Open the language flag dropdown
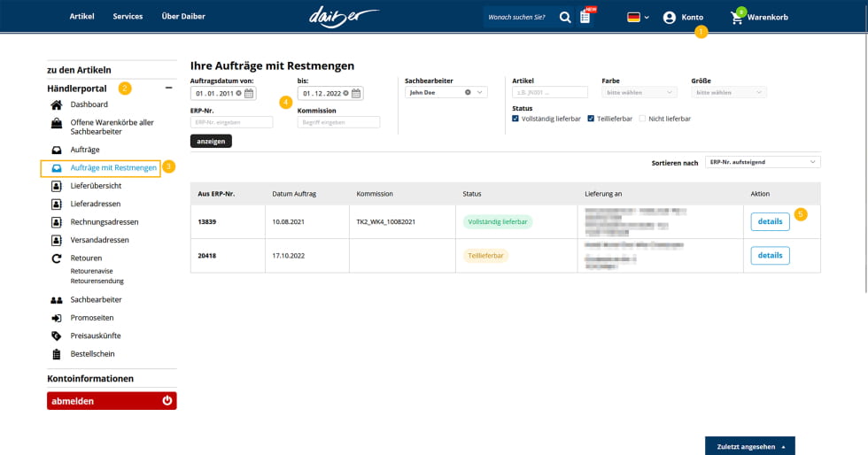The height and width of the screenshot is (455, 868). tap(638, 17)
